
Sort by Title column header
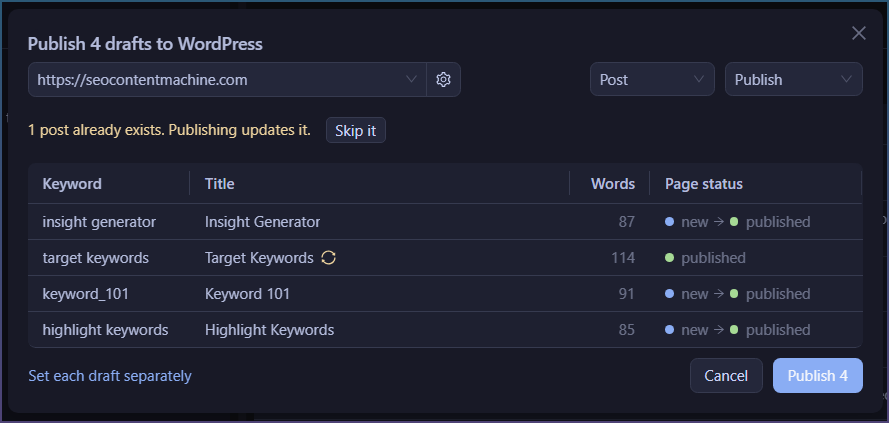click(219, 184)
